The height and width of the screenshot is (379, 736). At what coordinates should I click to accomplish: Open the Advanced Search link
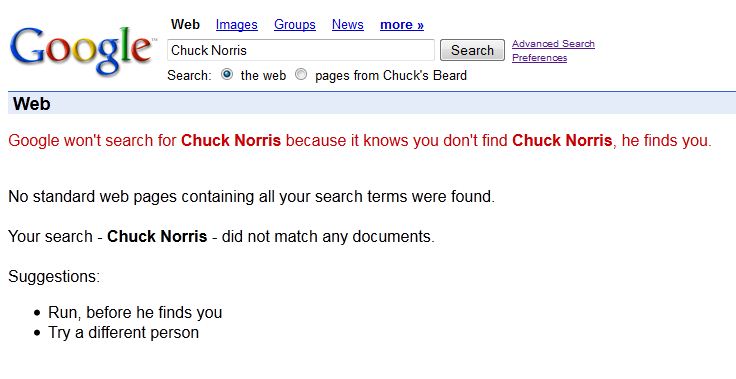coord(553,44)
